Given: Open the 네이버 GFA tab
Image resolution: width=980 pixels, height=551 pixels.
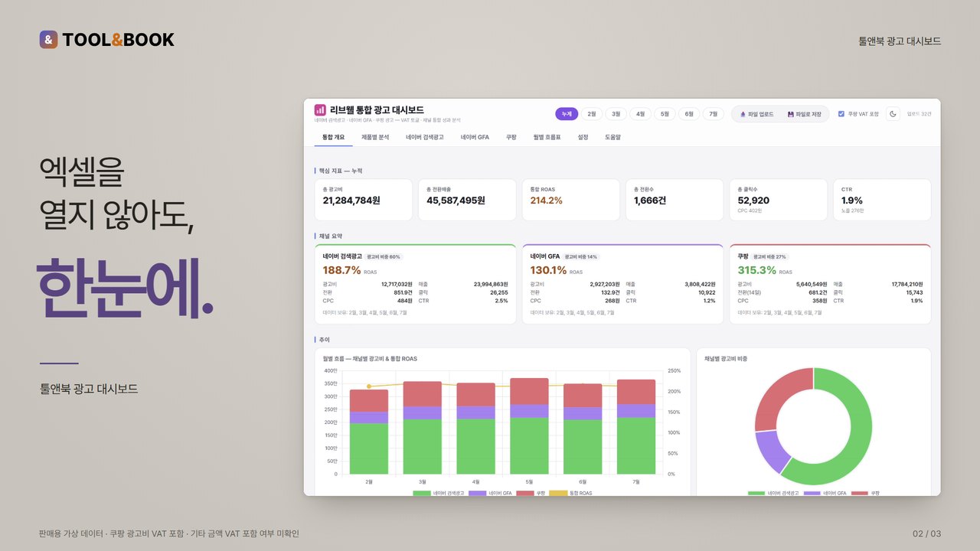Looking at the screenshot, I should tap(475, 138).
